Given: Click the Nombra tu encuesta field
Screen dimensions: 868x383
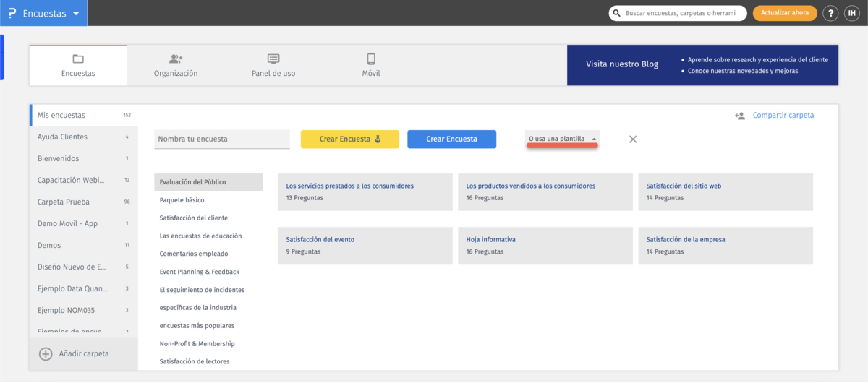Looking at the screenshot, I should click(222, 139).
